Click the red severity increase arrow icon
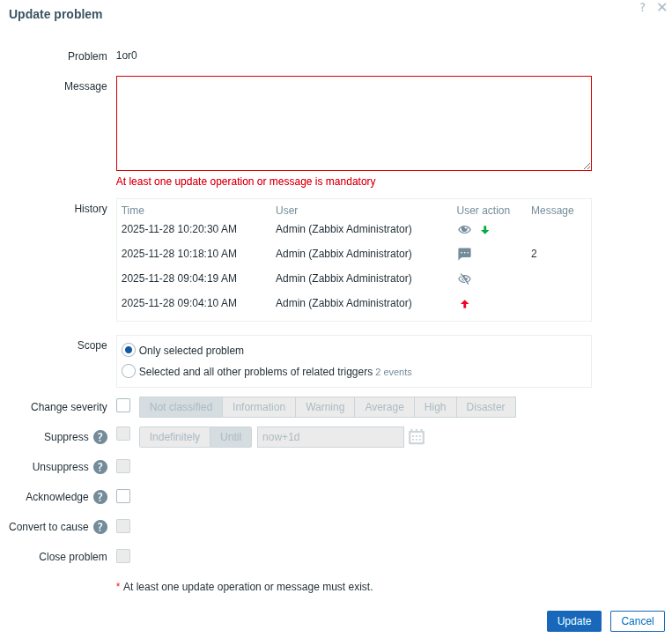Viewport: 672px width, 638px height. tap(464, 304)
